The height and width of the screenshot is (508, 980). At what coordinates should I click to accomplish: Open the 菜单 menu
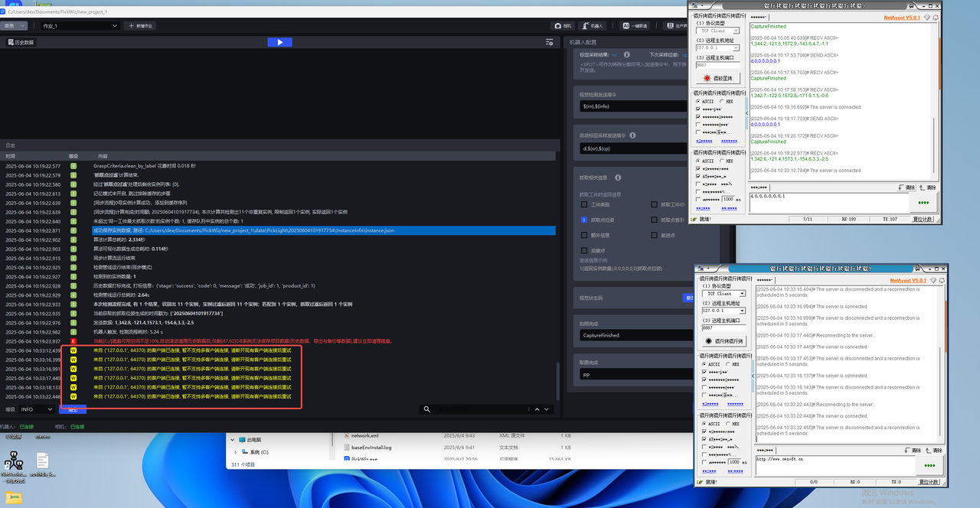[x=15, y=25]
